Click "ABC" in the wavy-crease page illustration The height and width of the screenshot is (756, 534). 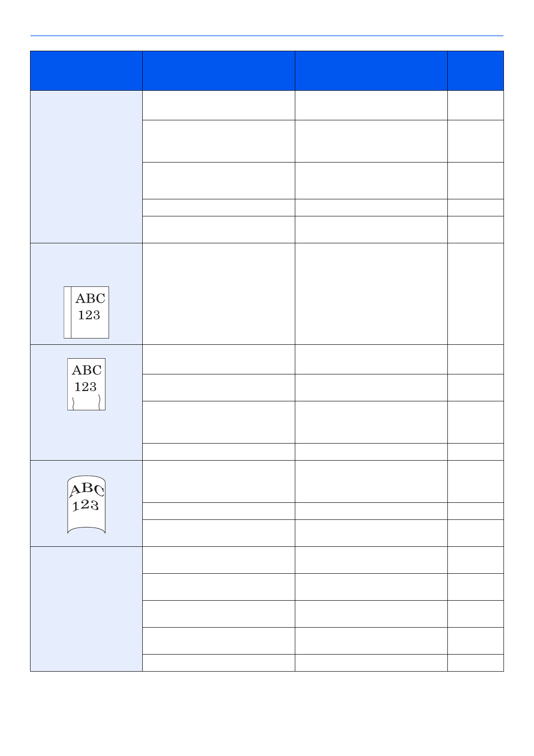point(87,370)
